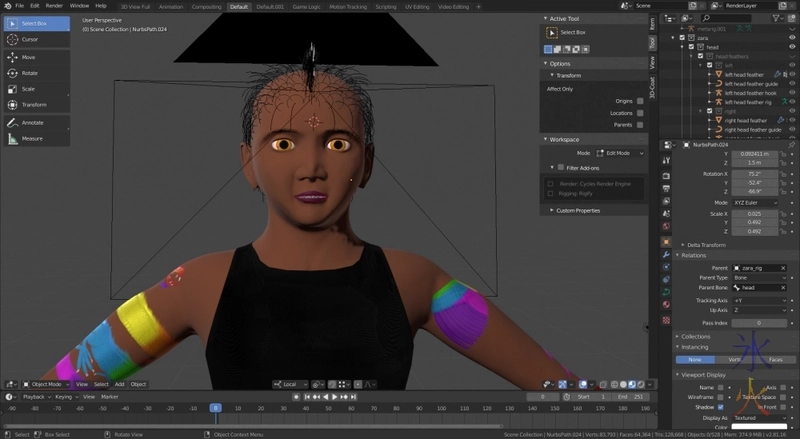The image size is (800, 439).
Task: Open the Modifiers wrench properties tab
Action: pyautogui.click(x=666, y=255)
